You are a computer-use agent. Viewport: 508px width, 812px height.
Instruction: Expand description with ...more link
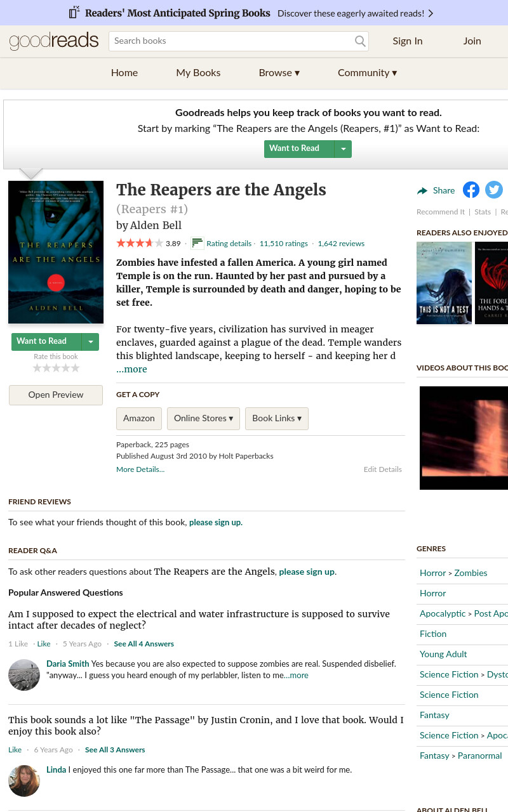click(x=131, y=369)
